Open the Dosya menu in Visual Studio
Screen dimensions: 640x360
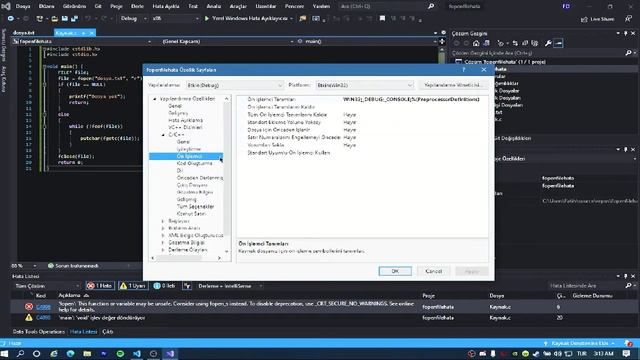coord(23,6)
